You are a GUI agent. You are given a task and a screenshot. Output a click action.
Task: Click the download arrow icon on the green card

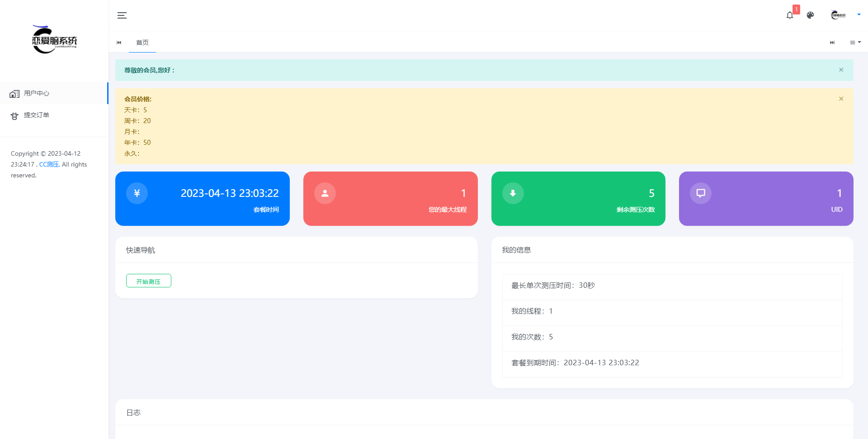tap(513, 193)
